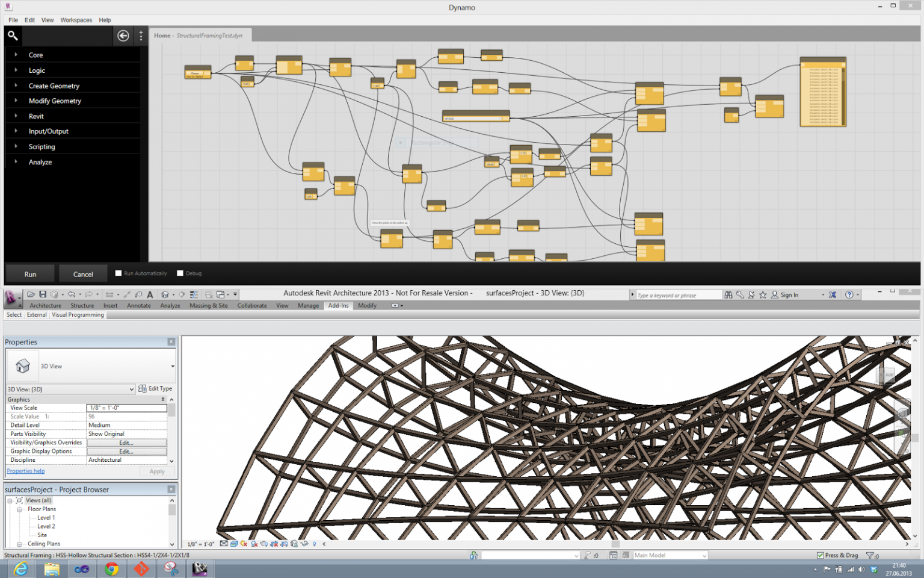This screenshot has width=924, height=578.
Task: Click Edit for Visibility/Graphics Overrides
Action: click(126, 443)
